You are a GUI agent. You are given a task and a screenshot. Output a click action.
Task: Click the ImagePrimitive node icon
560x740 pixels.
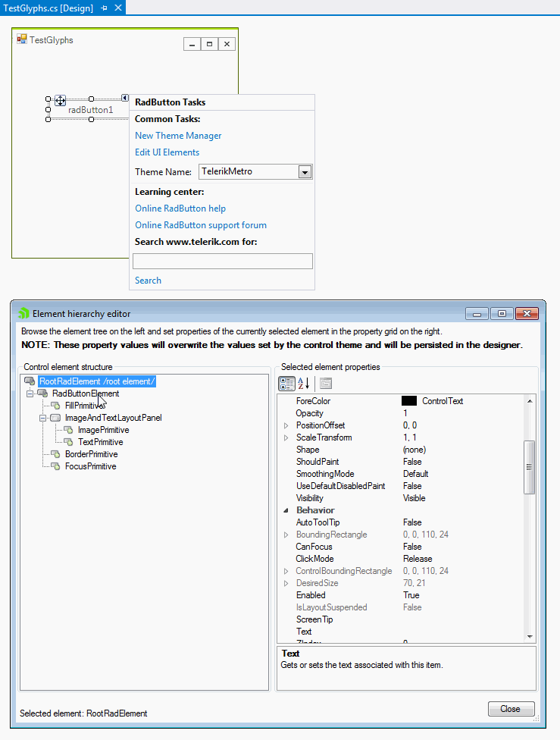[x=68, y=430]
